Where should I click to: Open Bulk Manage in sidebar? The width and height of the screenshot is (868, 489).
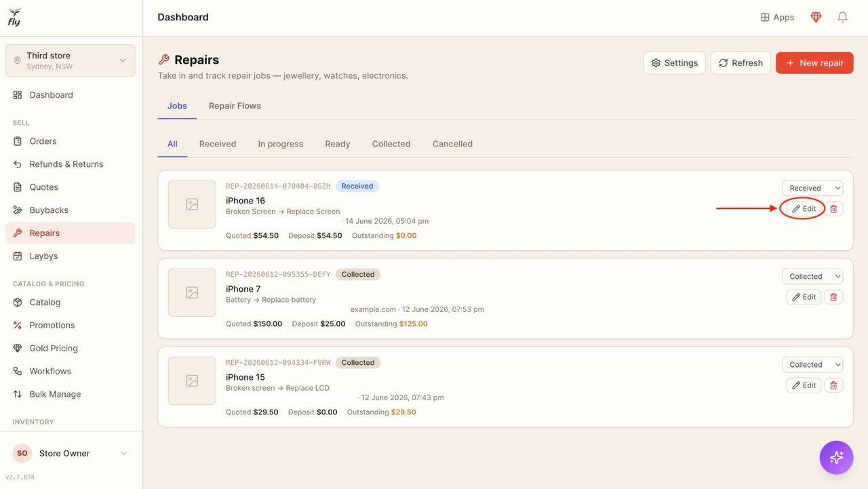(71, 395)
